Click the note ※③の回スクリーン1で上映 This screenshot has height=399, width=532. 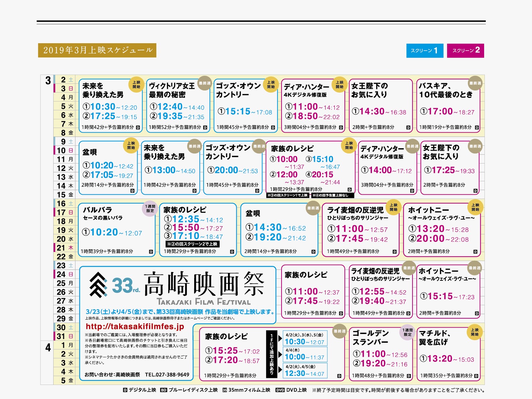288,195
